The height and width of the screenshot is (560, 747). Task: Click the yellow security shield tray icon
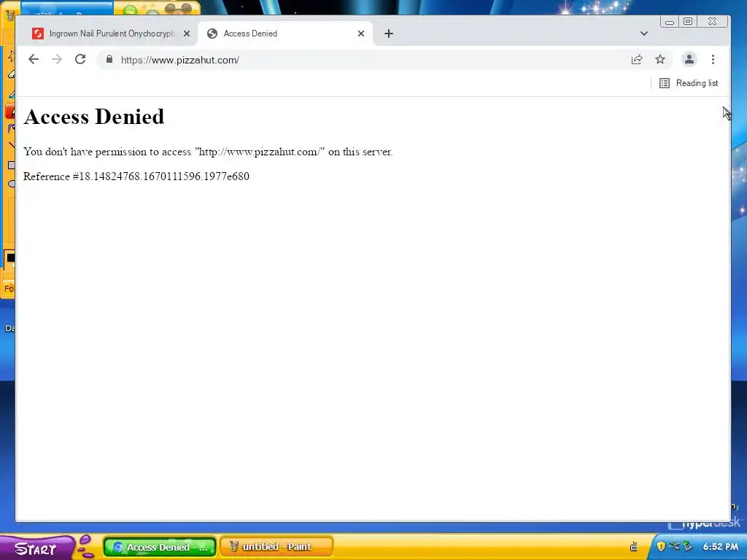(661, 546)
